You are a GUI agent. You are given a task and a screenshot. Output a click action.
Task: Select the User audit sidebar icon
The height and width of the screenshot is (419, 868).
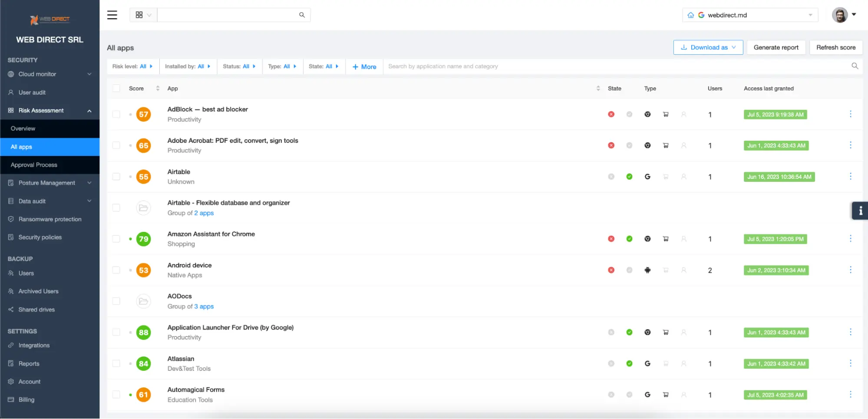(10, 92)
